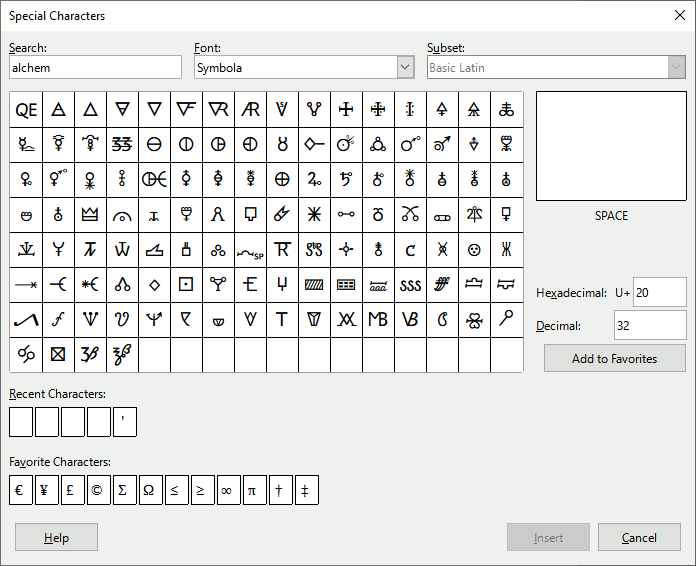Pick the square with center dot symbol
This screenshot has height=566, width=696.
[x=186, y=285]
